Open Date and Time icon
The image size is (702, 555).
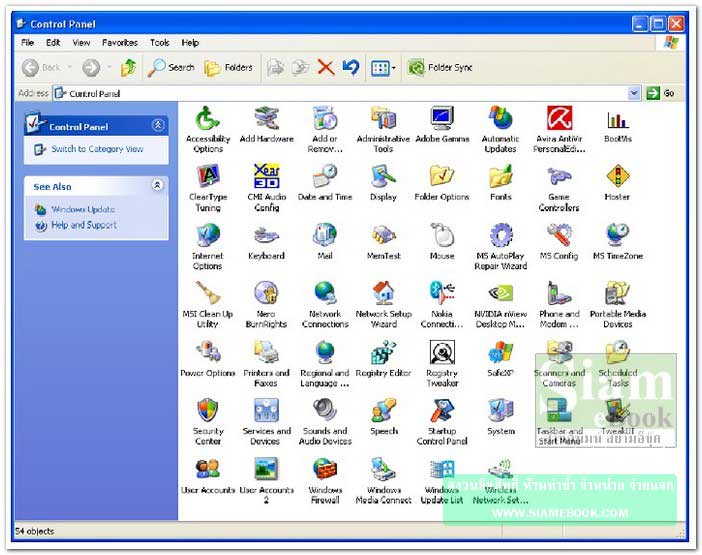point(325,176)
